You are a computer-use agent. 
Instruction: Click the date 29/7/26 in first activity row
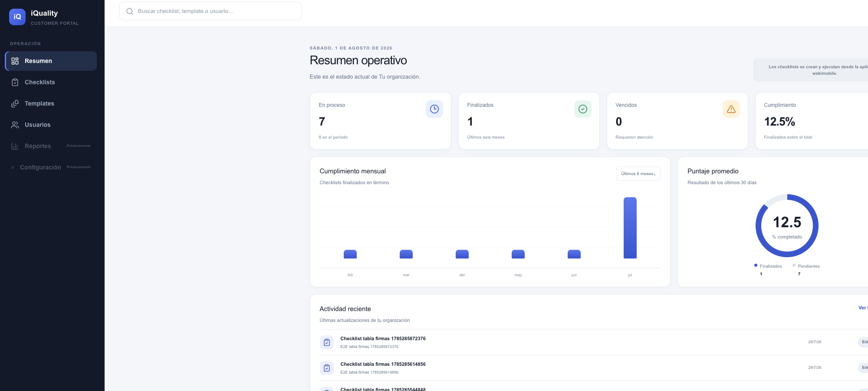815,342
